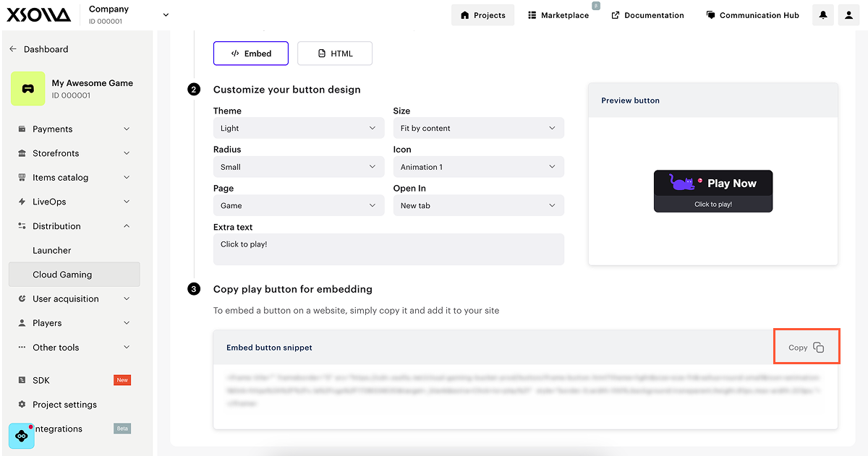Click the Play Now preview button
Image resolution: width=868 pixels, height=456 pixels.
click(x=713, y=191)
